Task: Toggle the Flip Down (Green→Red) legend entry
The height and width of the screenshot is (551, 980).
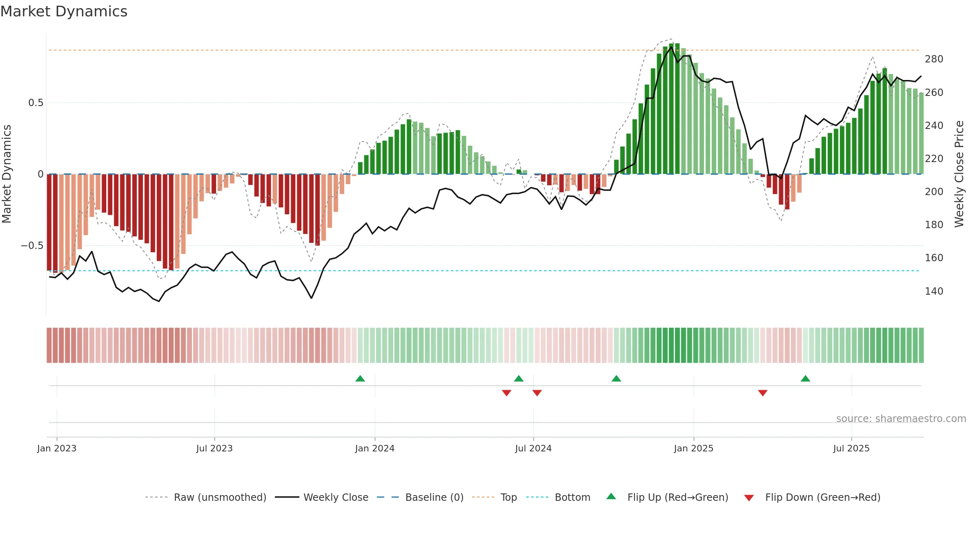Action: 812,497
